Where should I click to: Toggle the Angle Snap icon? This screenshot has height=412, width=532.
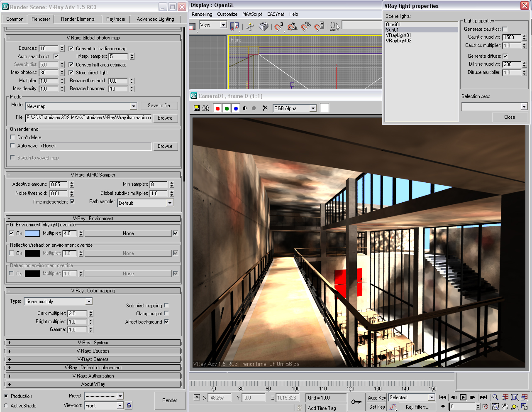tap(293, 27)
